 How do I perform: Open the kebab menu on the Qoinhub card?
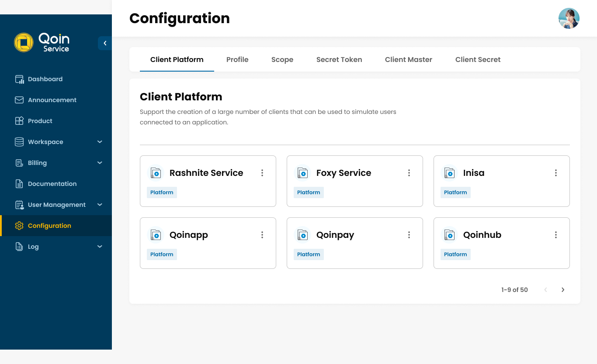pyautogui.click(x=555, y=234)
